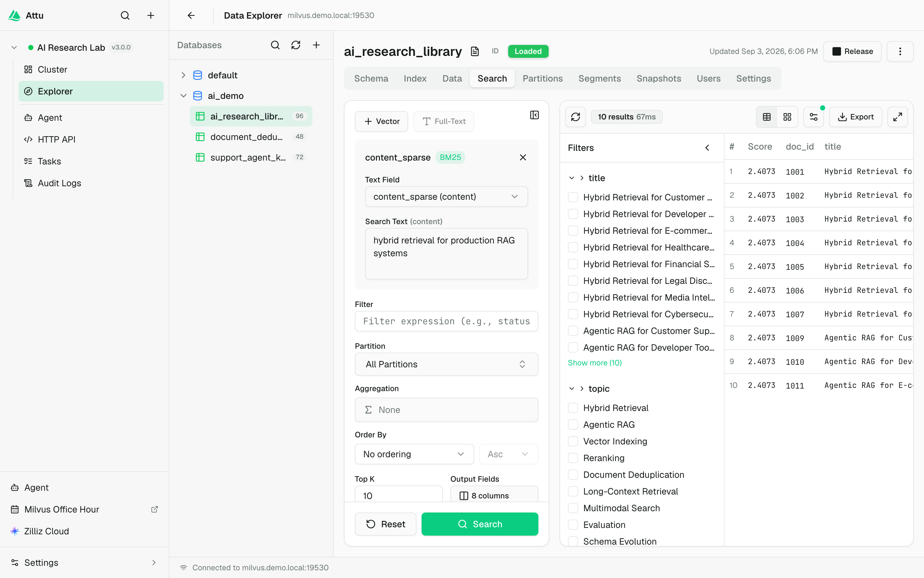Check the Vector Indexing topic filter
This screenshot has height=578, width=924.
point(573,441)
